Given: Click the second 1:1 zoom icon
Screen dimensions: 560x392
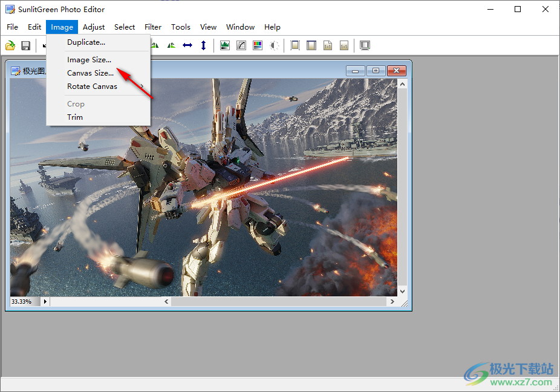Looking at the screenshot, I should (344, 45).
